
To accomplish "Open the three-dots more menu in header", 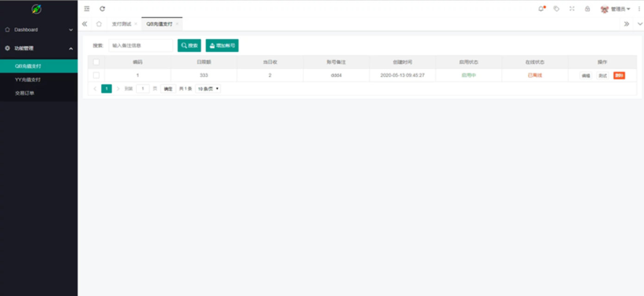I will [x=639, y=9].
